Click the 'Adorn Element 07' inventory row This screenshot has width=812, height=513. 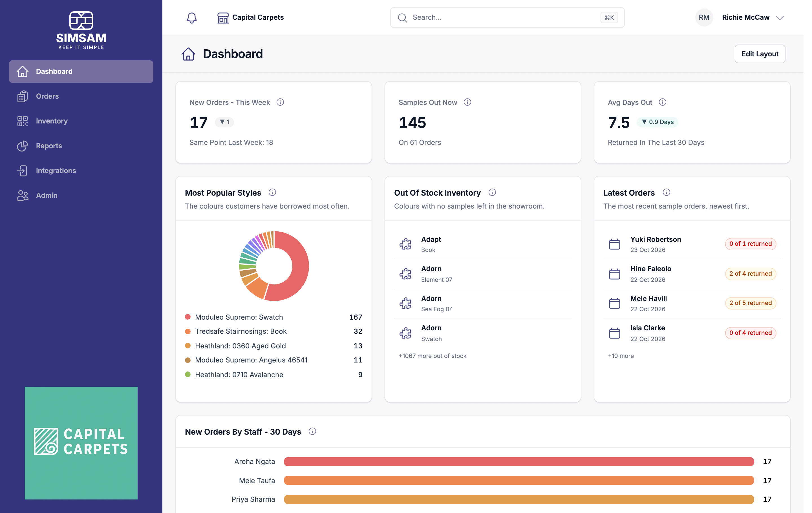tap(482, 274)
